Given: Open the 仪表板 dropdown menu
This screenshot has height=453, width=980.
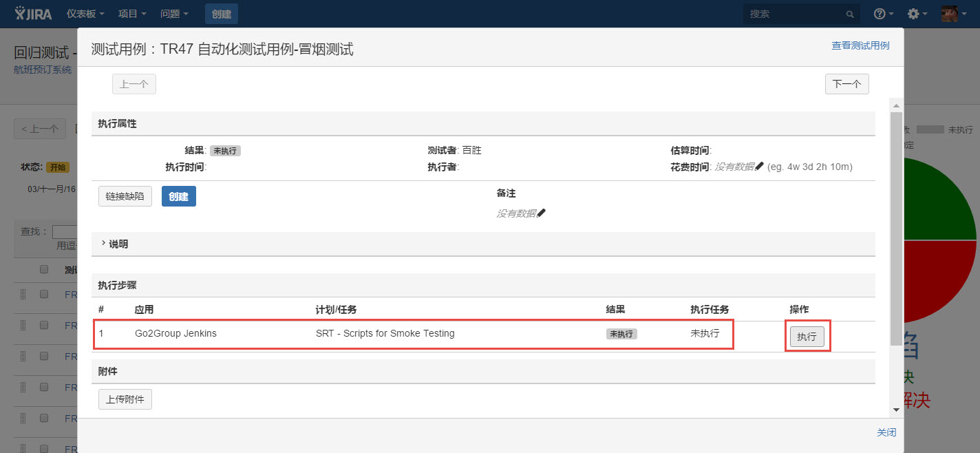Looking at the screenshot, I should coord(85,14).
